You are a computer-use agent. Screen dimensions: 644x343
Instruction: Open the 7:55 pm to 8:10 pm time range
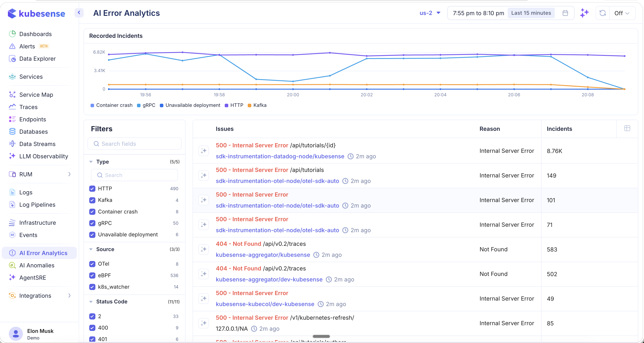coord(478,13)
